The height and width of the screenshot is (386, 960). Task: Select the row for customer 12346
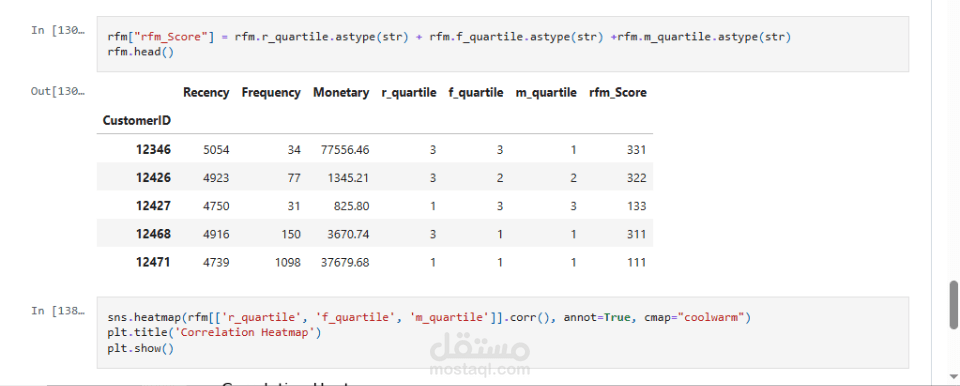(375, 149)
